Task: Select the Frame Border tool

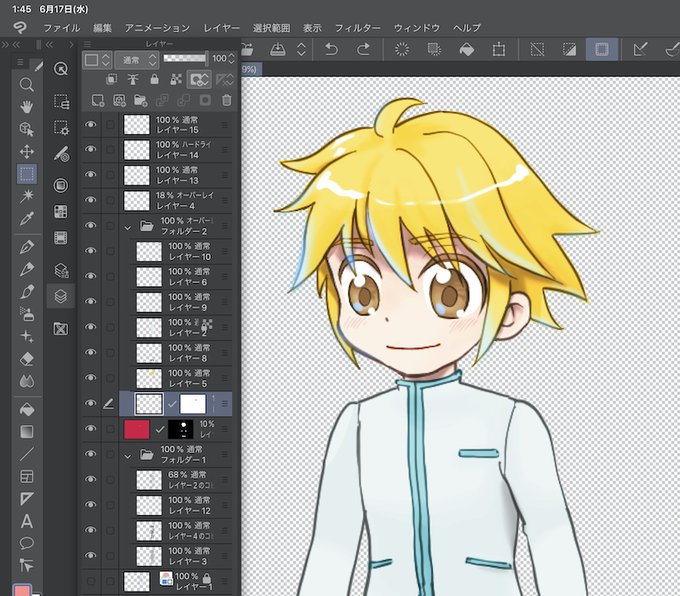Action: click(x=26, y=476)
